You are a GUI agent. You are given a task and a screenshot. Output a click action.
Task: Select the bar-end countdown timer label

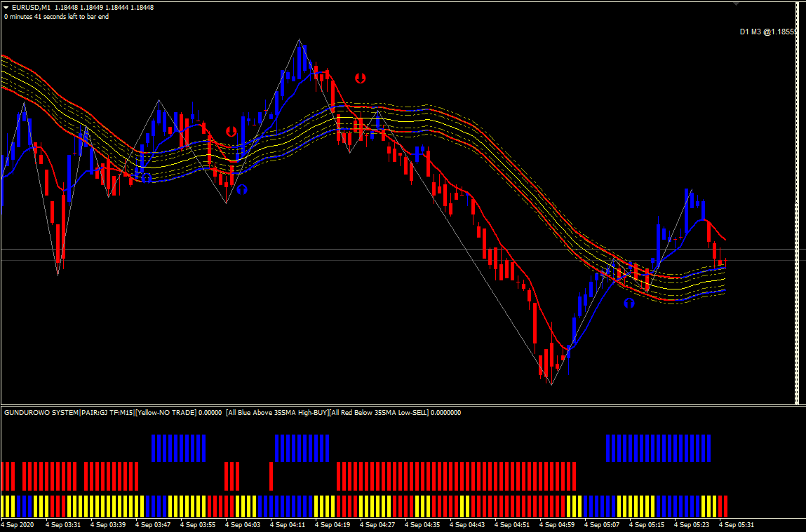click(x=56, y=16)
